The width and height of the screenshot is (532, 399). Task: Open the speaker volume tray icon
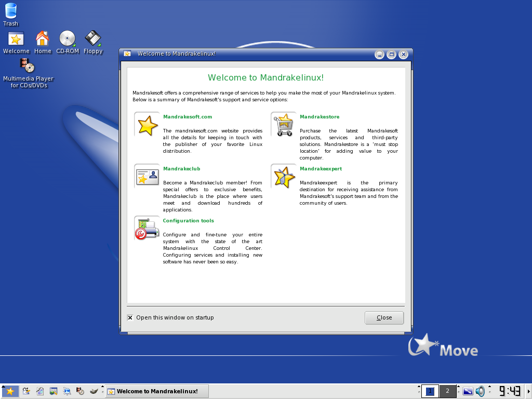point(480,391)
